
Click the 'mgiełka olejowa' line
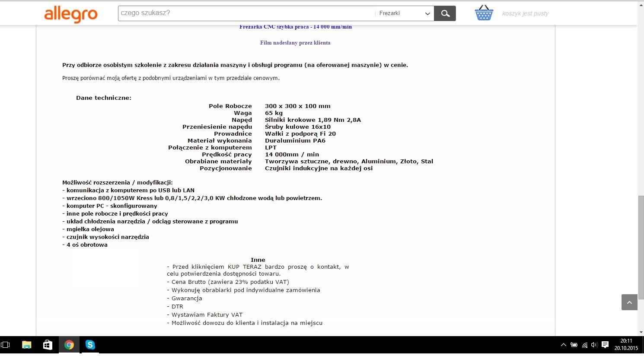pos(90,229)
